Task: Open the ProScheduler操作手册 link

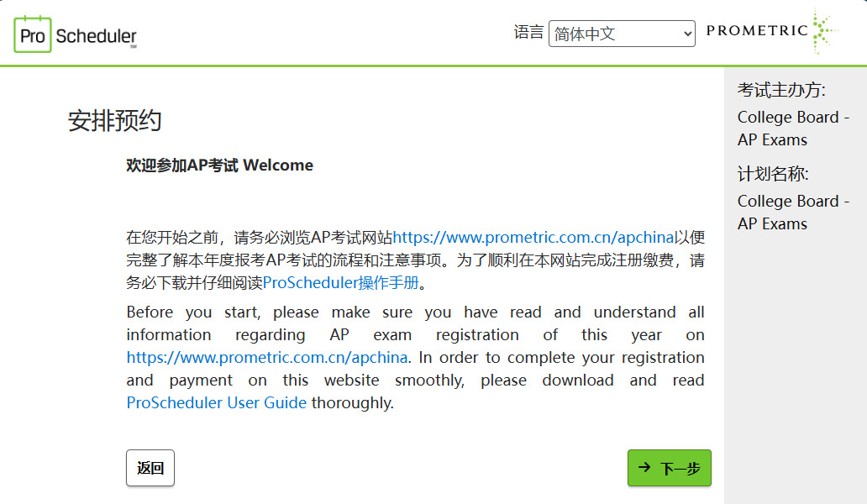Action: pyautogui.click(x=340, y=283)
